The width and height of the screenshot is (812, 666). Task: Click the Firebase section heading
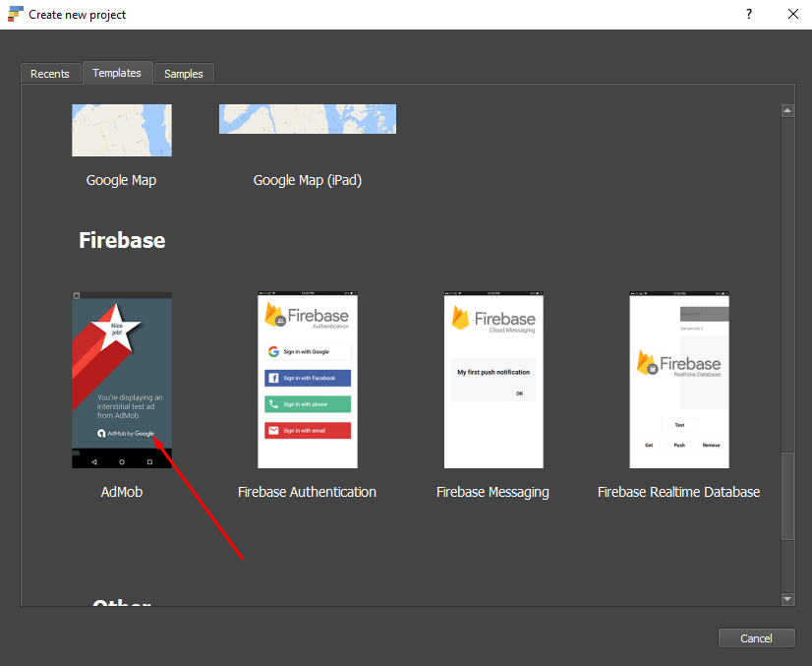point(122,240)
